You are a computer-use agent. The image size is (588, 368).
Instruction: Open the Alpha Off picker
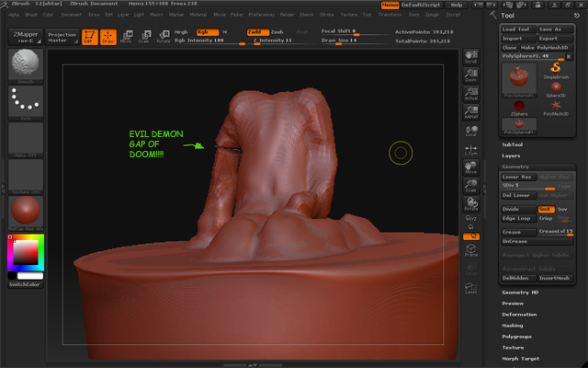pyautogui.click(x=26, y=140)
